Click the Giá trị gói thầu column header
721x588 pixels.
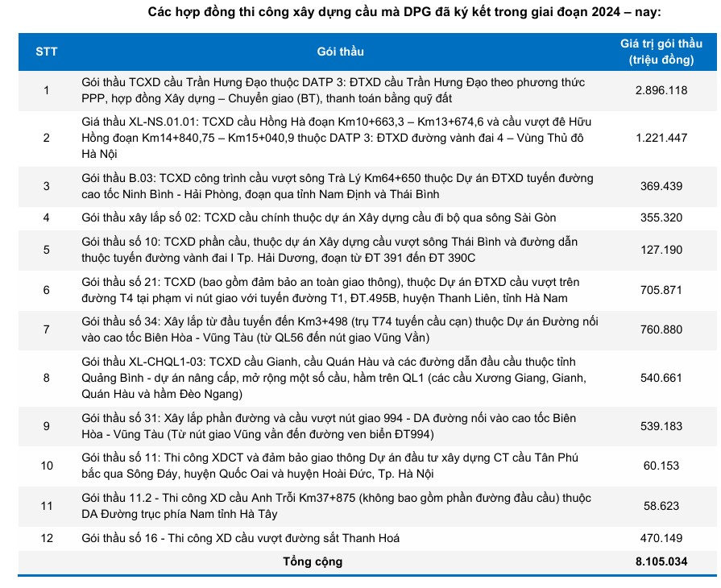click(661, 52)
